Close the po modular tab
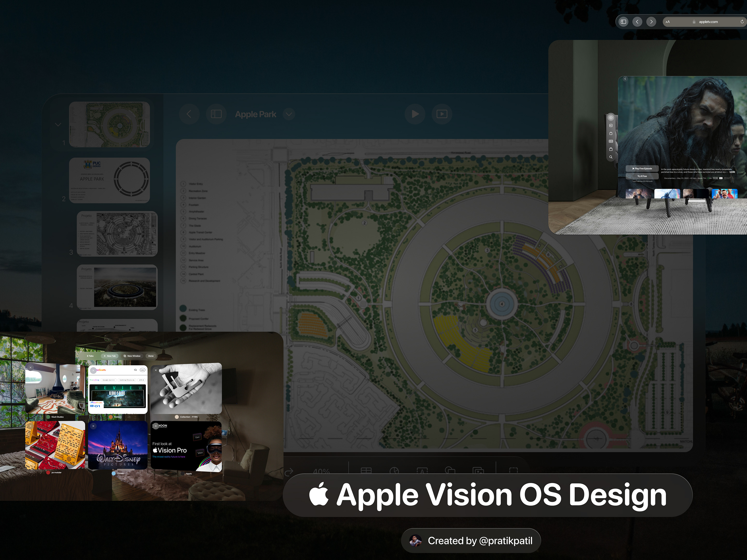This screenshot has height=560, width=747. point(30,426)
